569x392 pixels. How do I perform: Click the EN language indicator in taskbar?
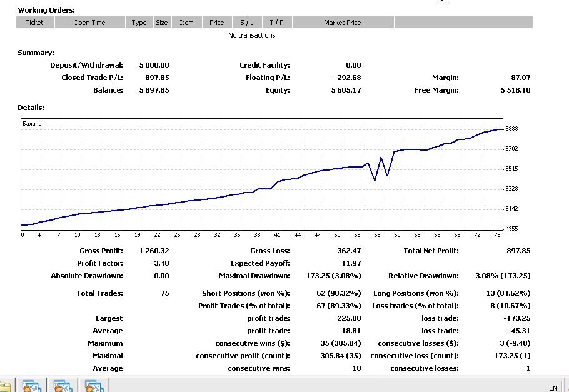point(553,388)
